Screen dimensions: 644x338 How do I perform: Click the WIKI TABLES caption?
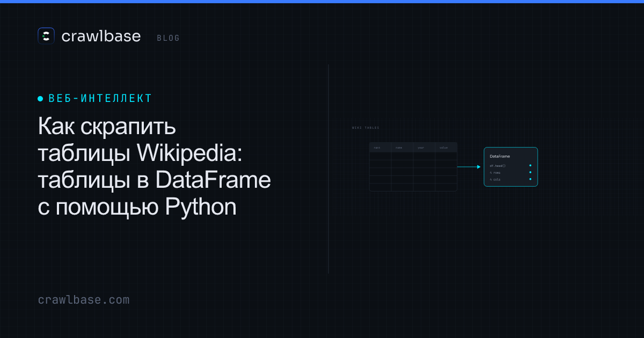(x=365, y=128)
